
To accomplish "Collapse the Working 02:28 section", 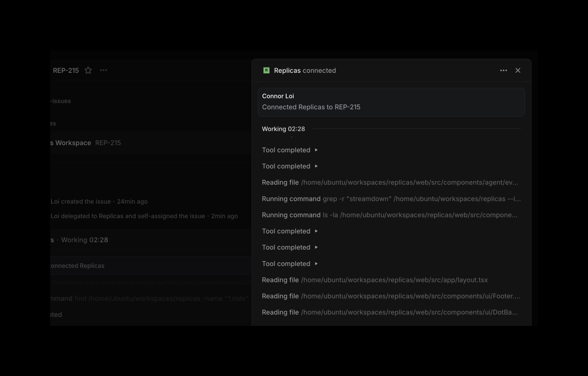I will [x=283, y=128].
